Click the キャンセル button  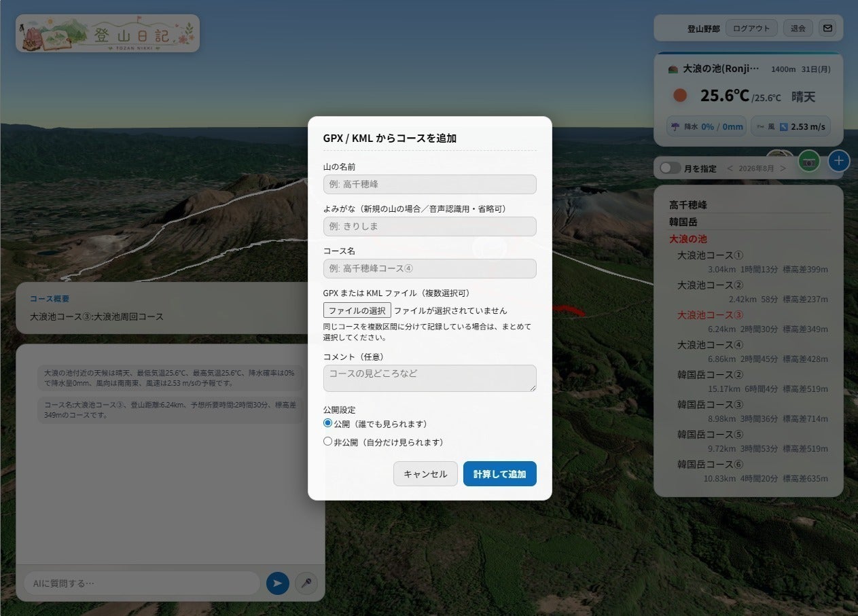(x=425, y=474)
